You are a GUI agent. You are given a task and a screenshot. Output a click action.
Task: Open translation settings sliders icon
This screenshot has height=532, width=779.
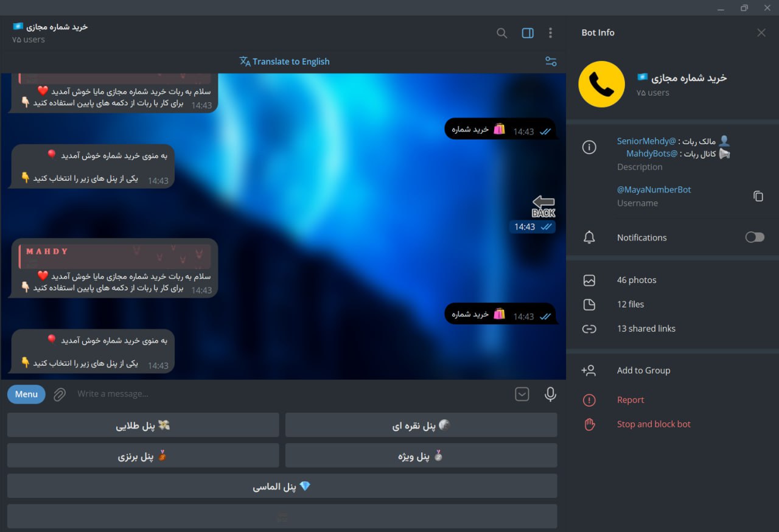(551, 61)
